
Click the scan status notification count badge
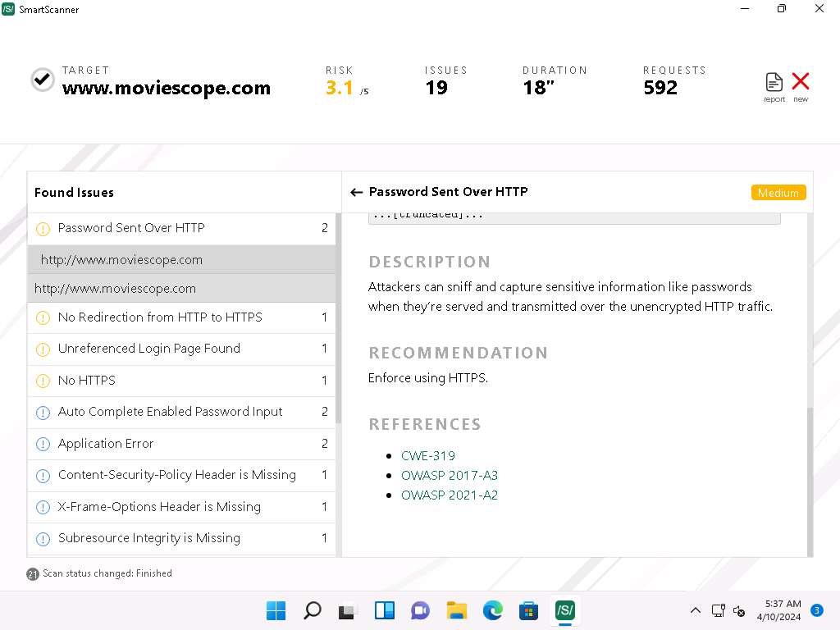[33, 574]
